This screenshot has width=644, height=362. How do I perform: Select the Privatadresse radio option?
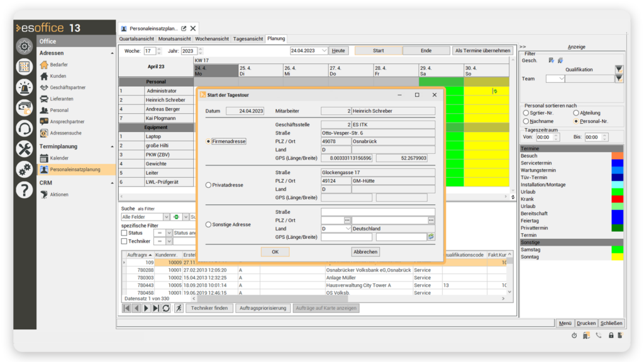pyautogui.click(x=208, y=185)
